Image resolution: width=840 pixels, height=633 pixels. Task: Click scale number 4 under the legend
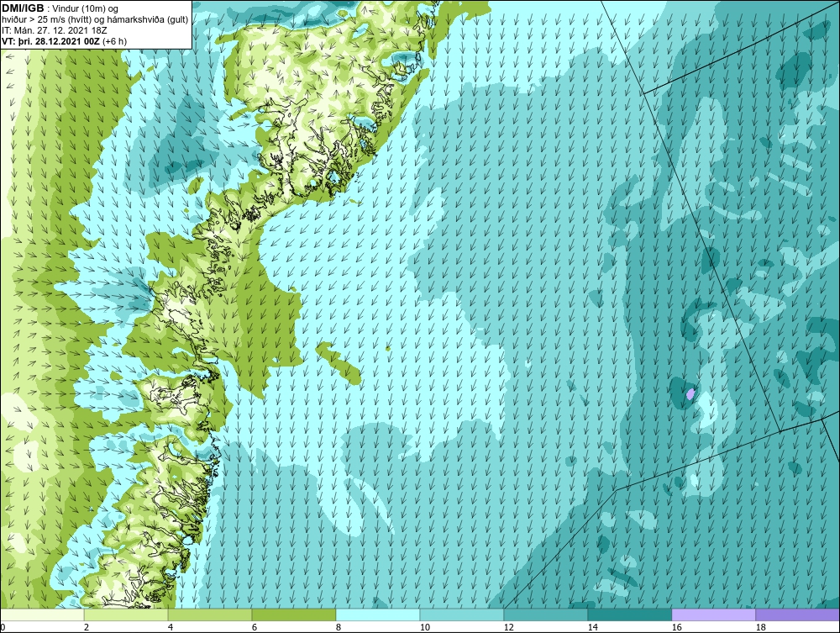click(171, 627)
